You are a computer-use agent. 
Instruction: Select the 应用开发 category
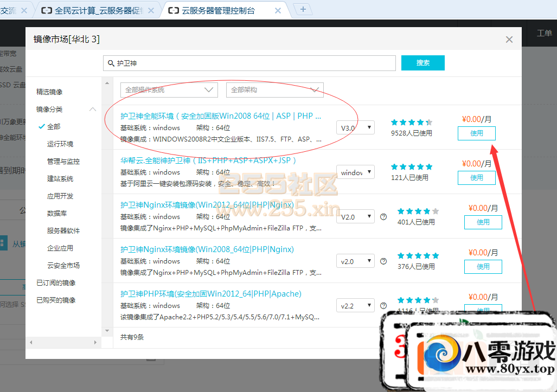[60, 196]
